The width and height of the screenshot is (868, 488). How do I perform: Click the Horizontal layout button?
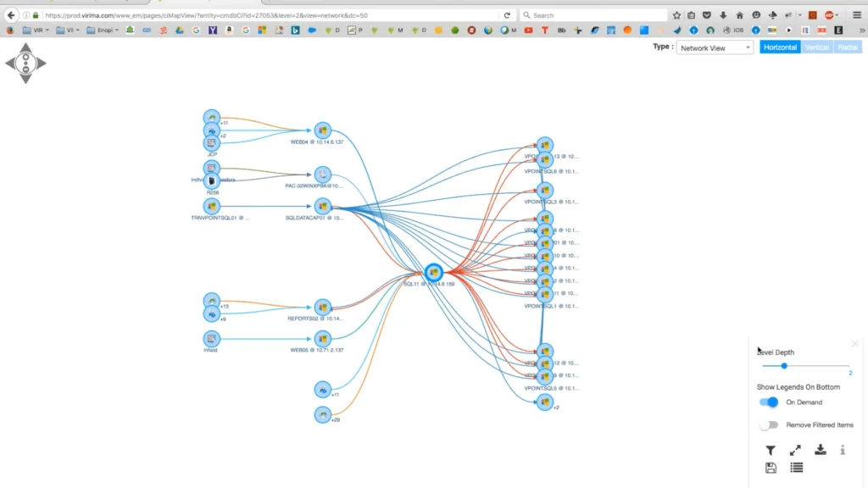[779, 47]
